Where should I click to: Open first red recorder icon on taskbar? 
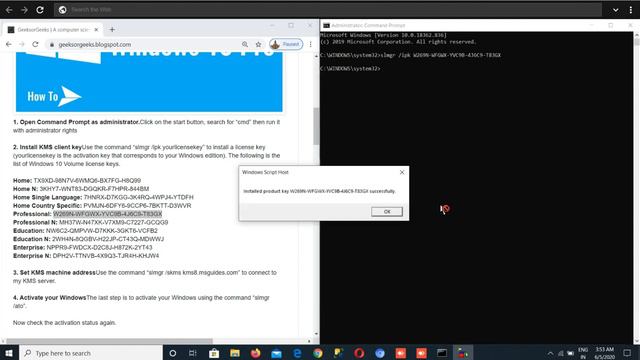[401, 353]
